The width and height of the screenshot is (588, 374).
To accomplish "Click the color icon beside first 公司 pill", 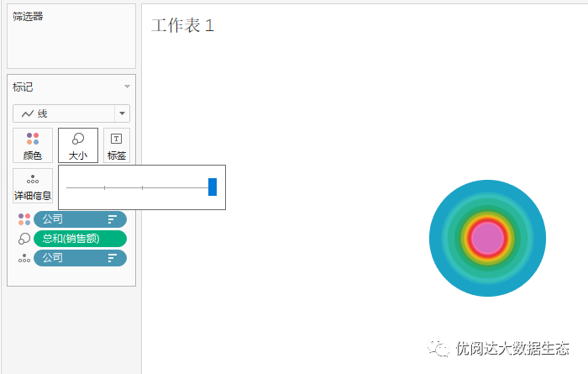I will click(x=24, y=219).
